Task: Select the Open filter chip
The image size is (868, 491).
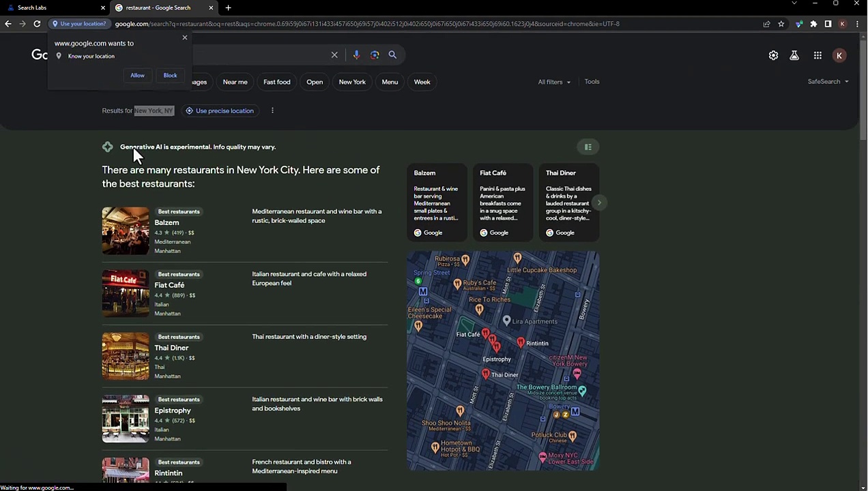Action: [x=315, y=82]
